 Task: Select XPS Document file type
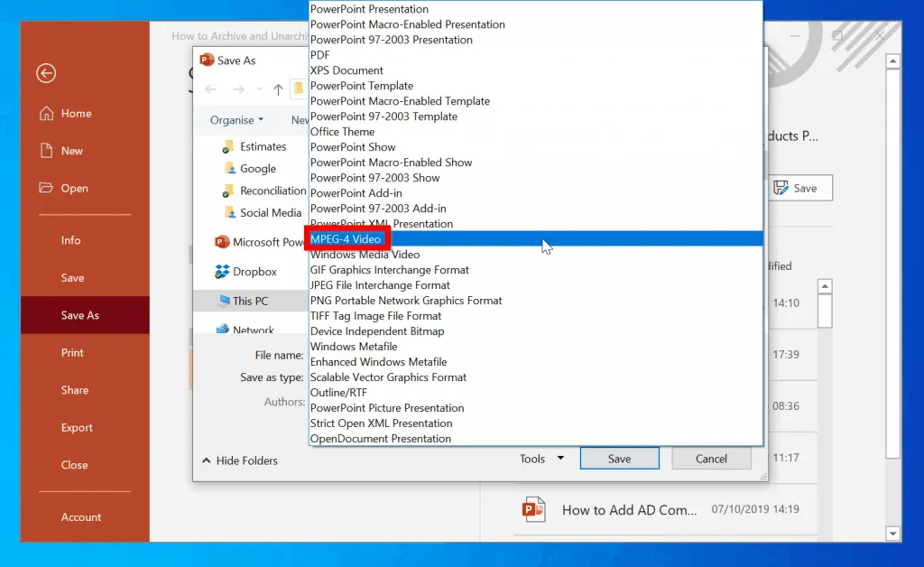536,70
